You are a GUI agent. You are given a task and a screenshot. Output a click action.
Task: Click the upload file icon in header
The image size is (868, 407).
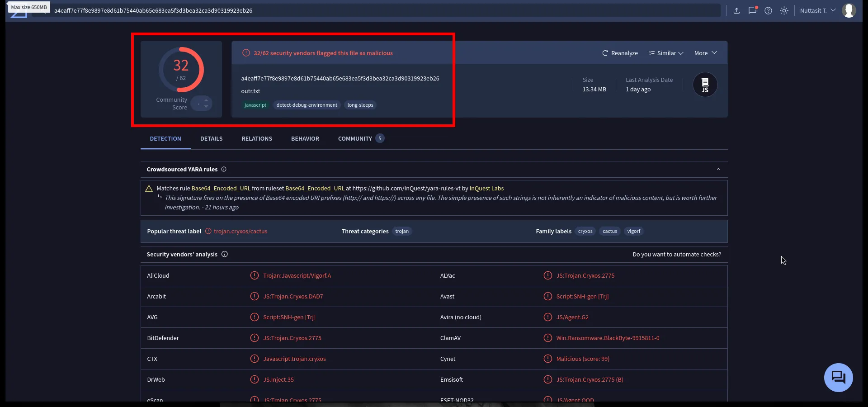(736, 10)
